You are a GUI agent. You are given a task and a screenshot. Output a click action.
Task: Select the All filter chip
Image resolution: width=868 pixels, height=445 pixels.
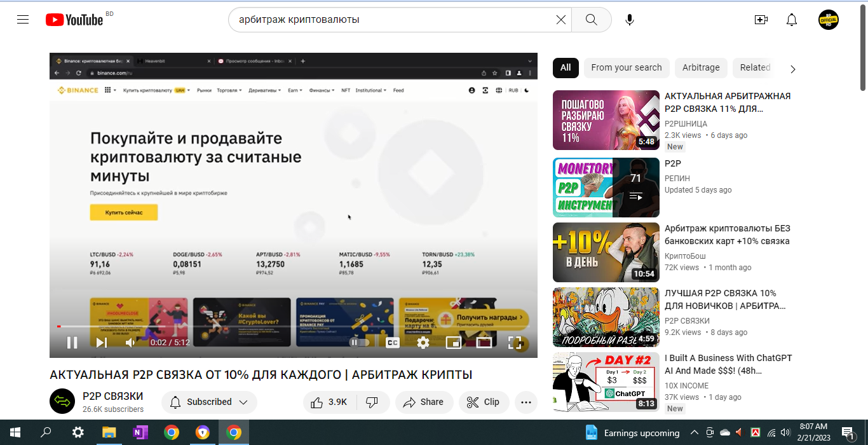click(566, 67)
